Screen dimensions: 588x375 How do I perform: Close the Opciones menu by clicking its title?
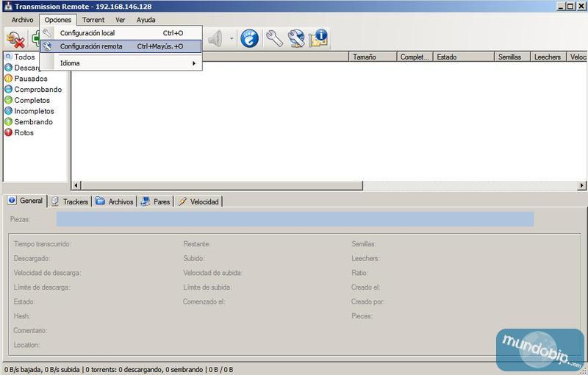click(58, 20)
